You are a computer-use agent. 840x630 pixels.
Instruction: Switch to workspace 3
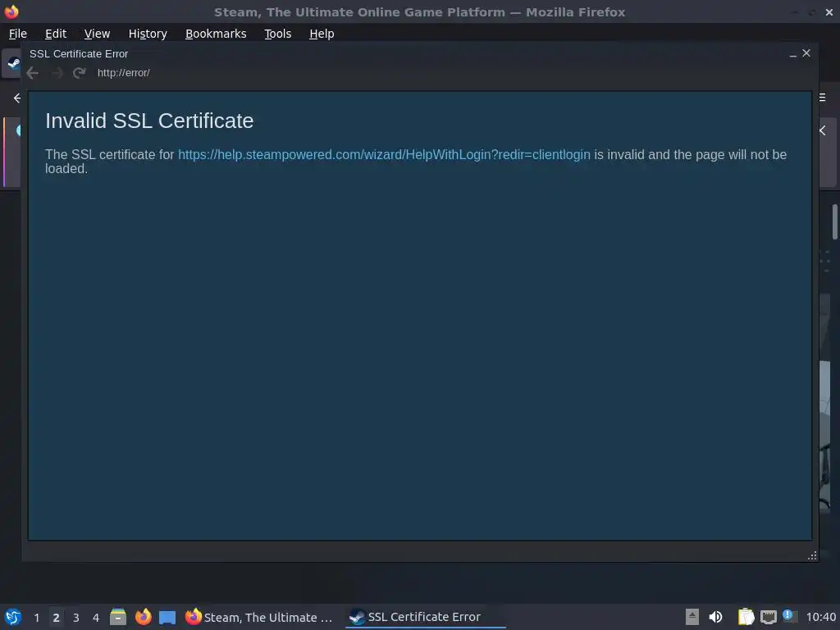[76, 618]
